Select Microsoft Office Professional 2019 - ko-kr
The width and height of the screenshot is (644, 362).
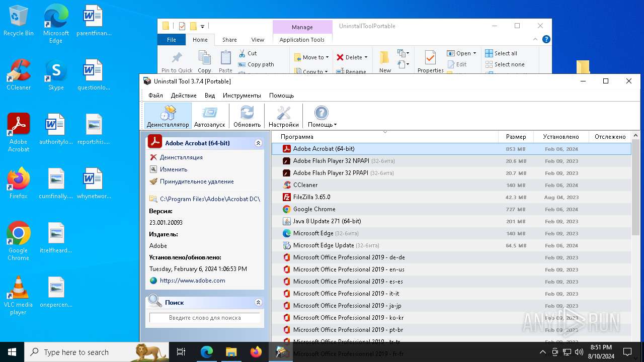[451, 318]
